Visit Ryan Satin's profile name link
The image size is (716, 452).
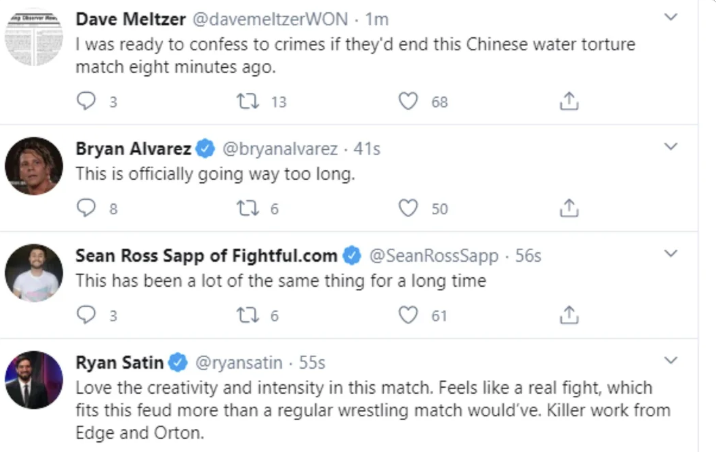[x=120, y=362]
